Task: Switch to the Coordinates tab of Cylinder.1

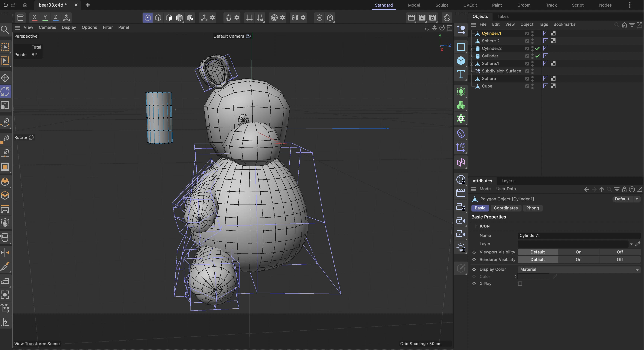Action: (506, 208)
